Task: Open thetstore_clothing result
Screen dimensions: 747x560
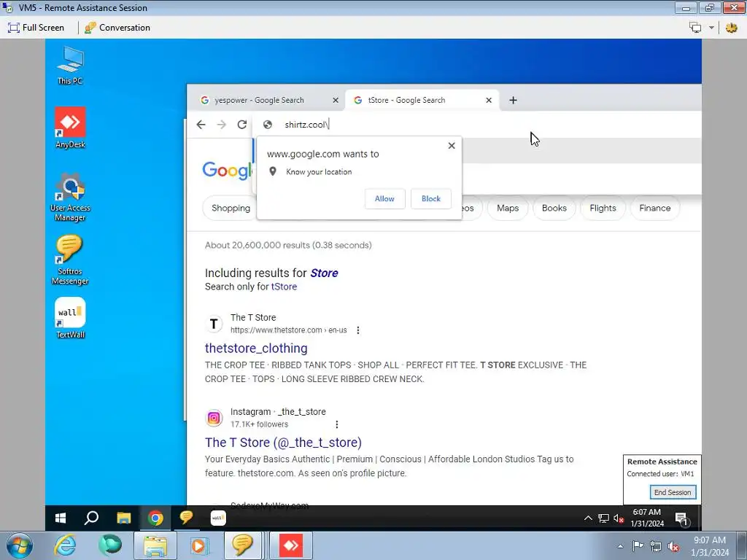Action: pyautogui.click(x=256, y=348)
